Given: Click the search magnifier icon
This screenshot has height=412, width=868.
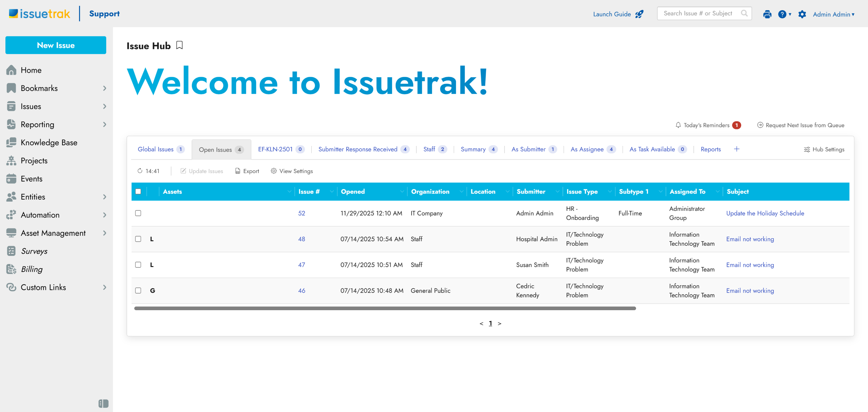Looking at the screenshot, I should click(x=744, y=13).
